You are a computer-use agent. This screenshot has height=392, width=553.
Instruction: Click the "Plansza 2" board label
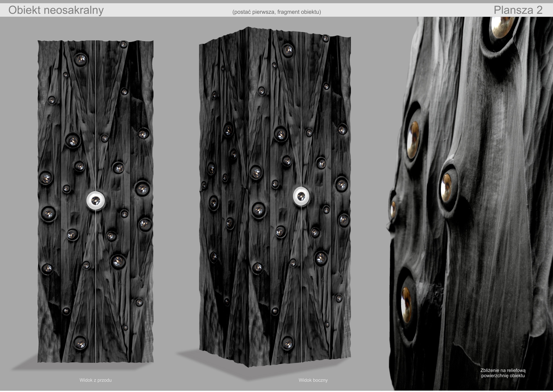518,10
